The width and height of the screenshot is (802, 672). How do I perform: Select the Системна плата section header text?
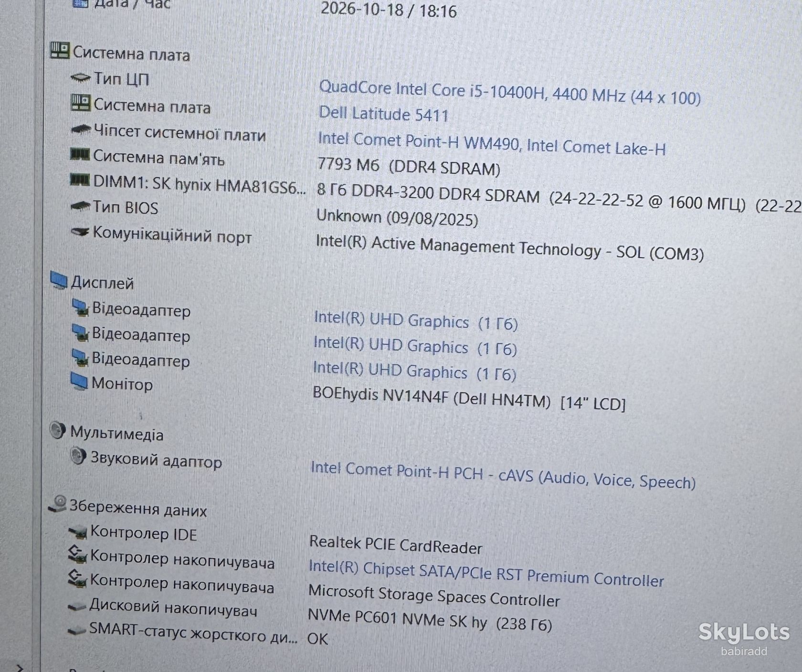[131, 53]
